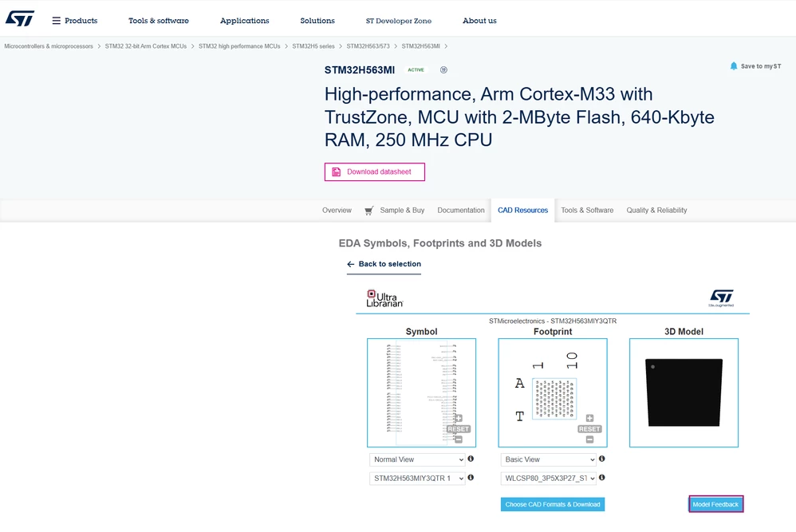Reset the Footprint preview view
Screen dimensions: 796x532
pos(589,429)
